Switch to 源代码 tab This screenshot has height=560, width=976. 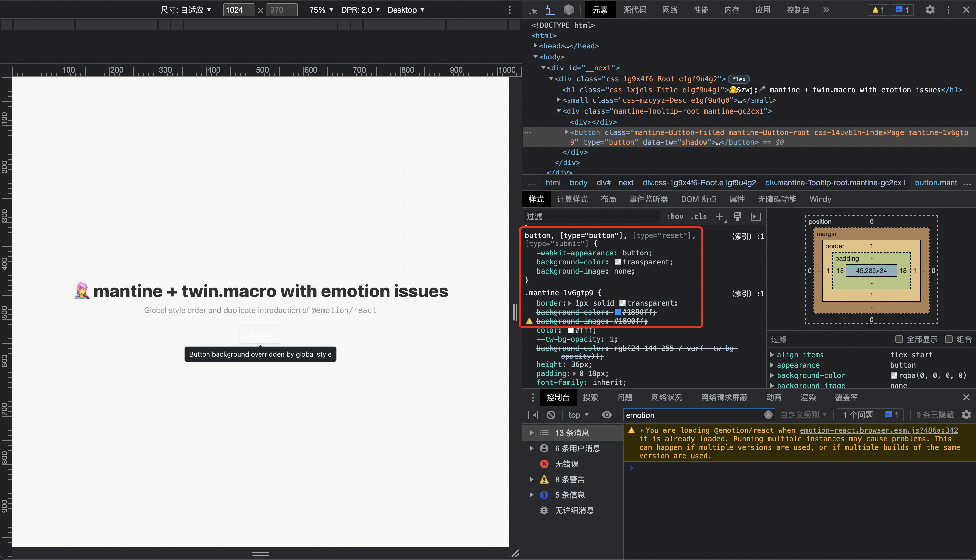tap(635, 10)
